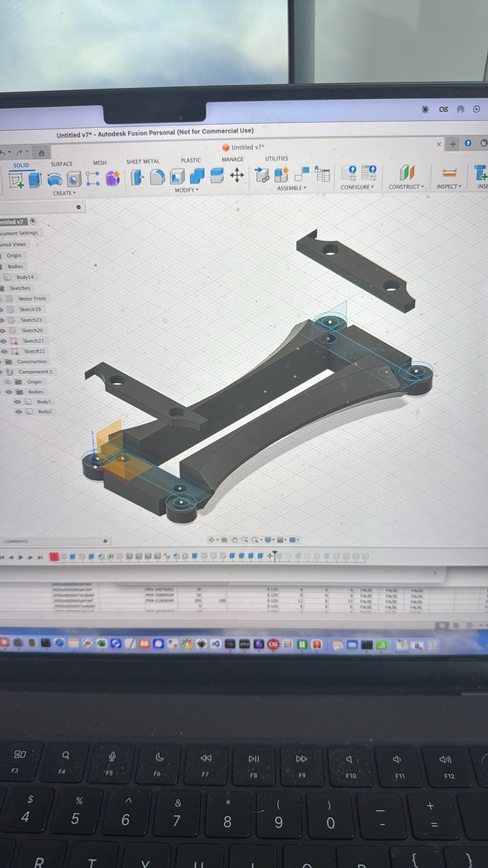Click the Undo arrow
The height and width of the screenshot is (868, 488).
pyautogui.click(x=3, y=153)
